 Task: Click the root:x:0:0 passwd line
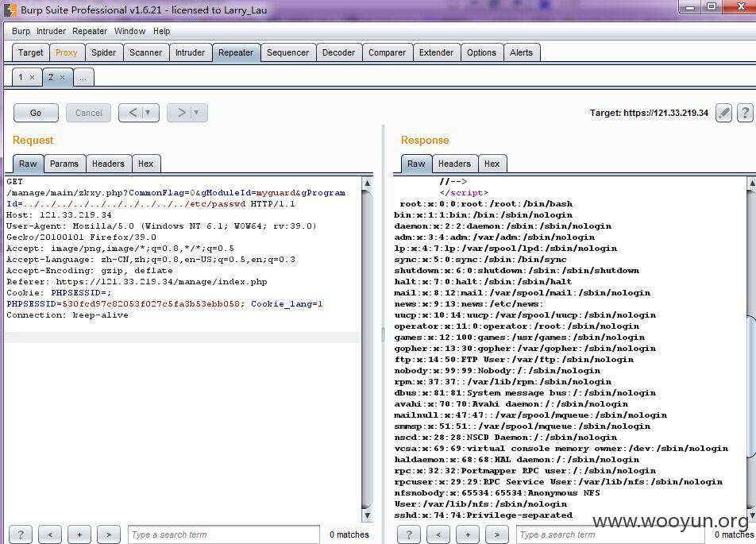point(486,204)
